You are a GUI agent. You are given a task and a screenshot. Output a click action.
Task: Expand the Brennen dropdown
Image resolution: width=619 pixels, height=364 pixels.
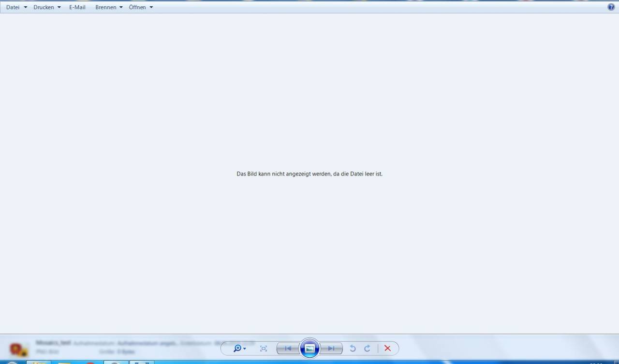(x=109, y=7)
